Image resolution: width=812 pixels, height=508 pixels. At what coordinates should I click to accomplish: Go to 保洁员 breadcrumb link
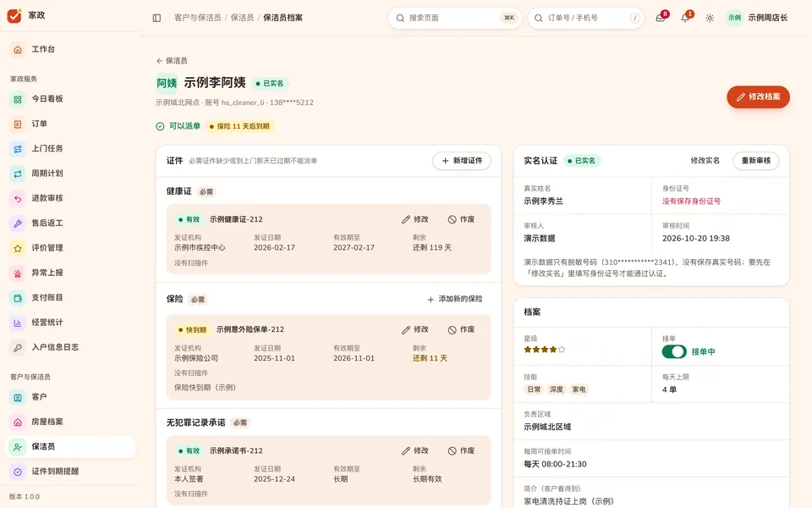(x=243, y=18)
